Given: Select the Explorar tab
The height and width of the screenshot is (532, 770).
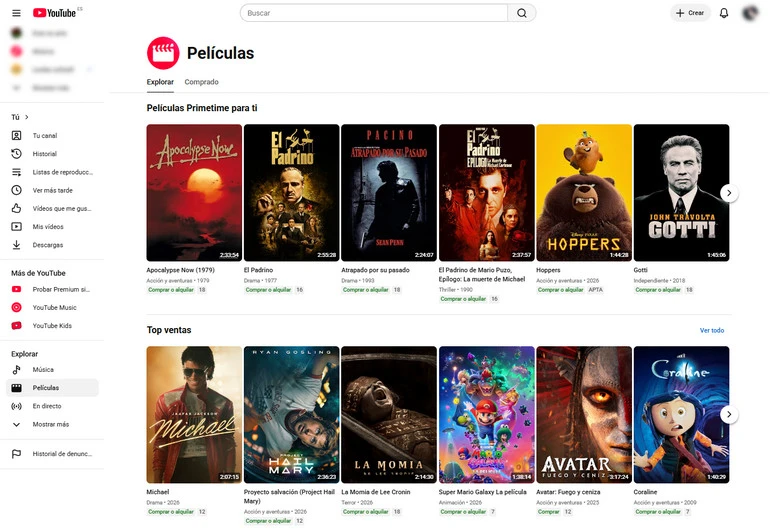Looking at the screenshot, I should [160, 82].
